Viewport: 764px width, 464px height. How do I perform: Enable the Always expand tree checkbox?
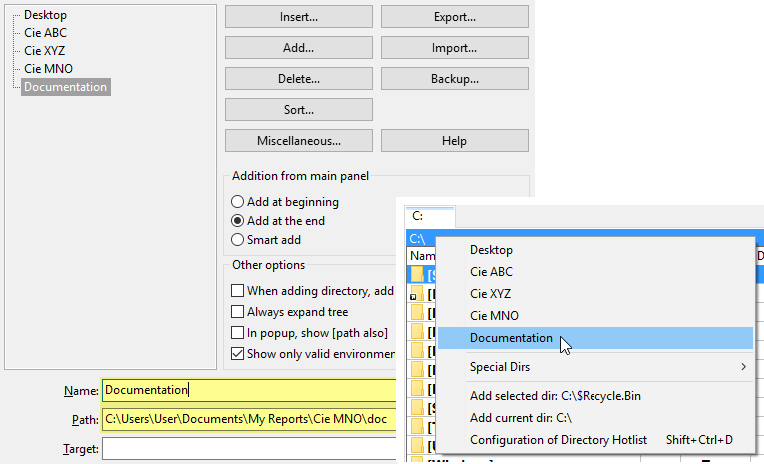click(238, 312)
